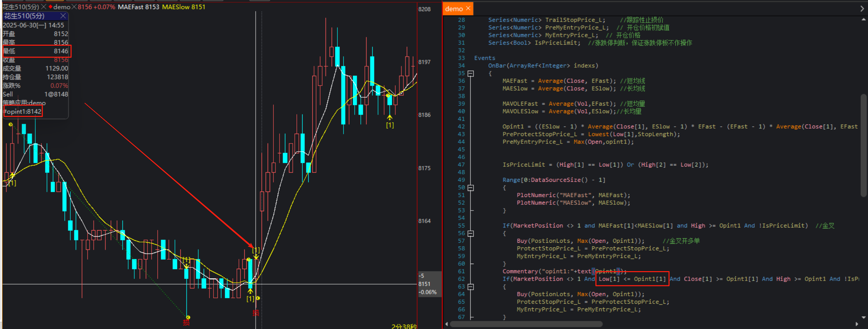The height and width of the screenshot is (329, 868).
Task: Click the PreMyEntryPrice_L = Max(Open,opint1) line
Action: pyautogui.click(x=568, y=142)
